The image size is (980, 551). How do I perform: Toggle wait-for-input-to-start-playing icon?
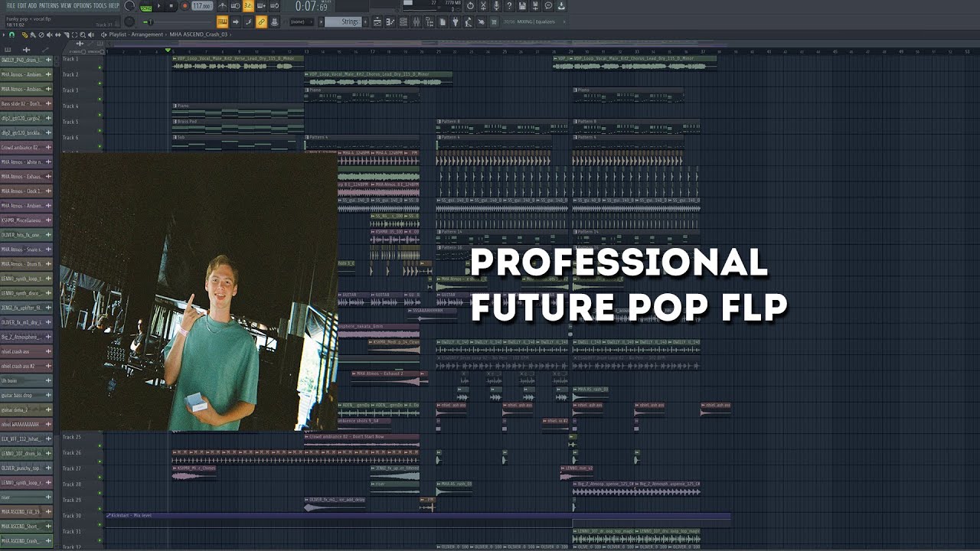point(236,5)
